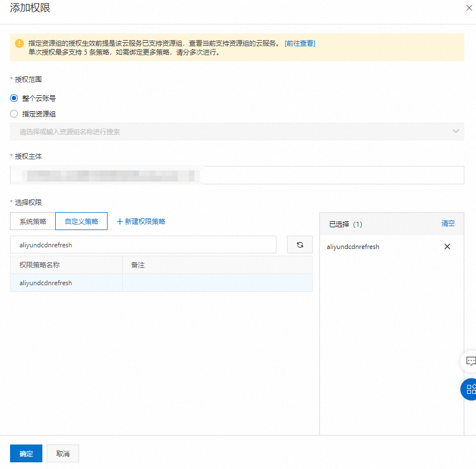This screenshot has width=476, height=469.
Task: Click the policy search field with aliyundcdnrefresh
Action: click(x=143, y=245)
